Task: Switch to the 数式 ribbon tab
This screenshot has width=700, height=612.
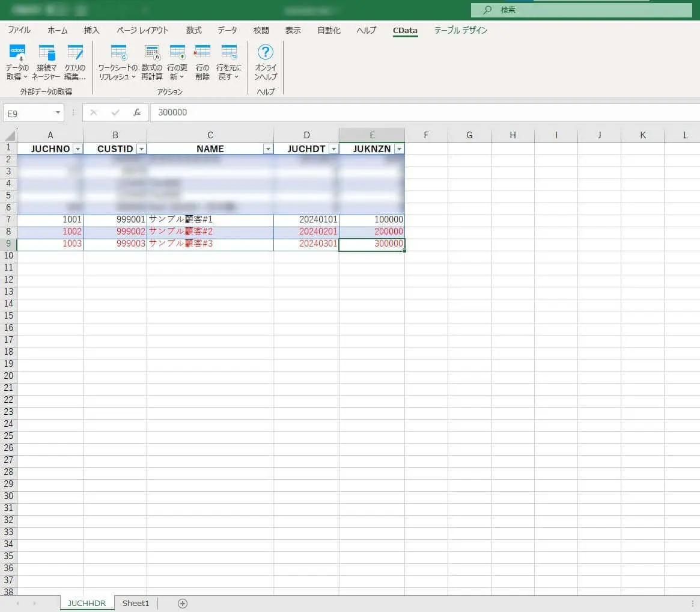Action: coord(193,30)
